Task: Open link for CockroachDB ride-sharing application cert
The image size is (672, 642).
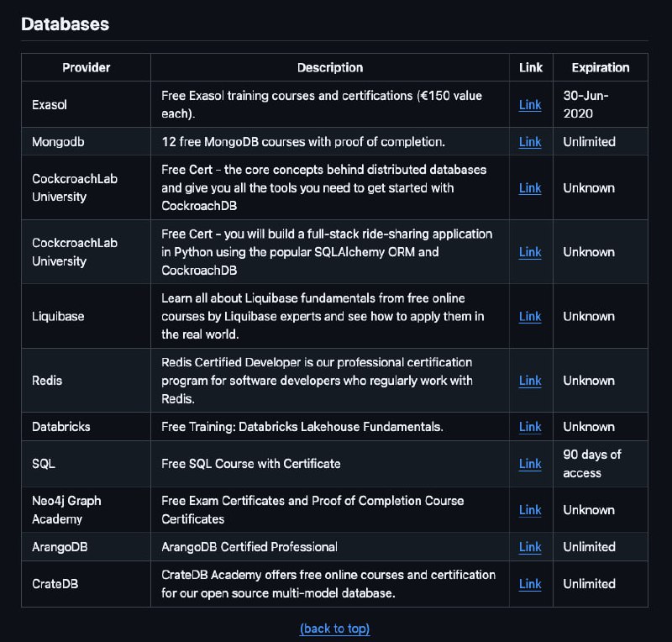Action: click(530, 252)
